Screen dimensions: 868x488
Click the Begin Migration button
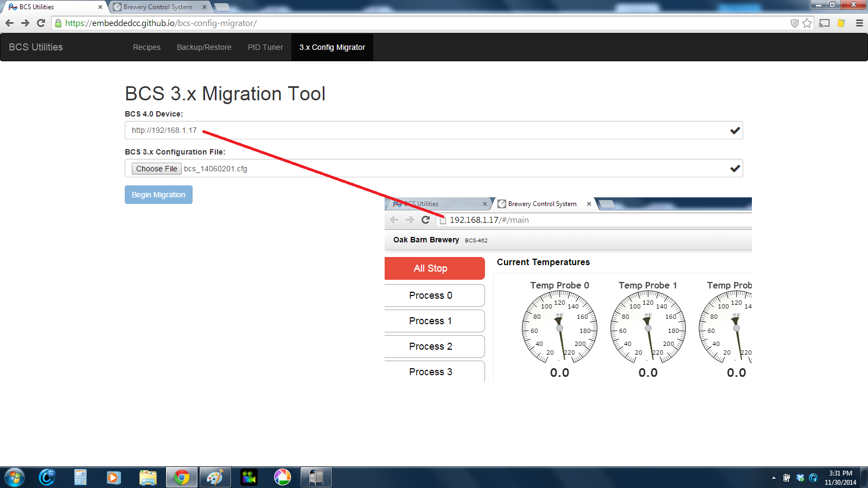[x=158, y=195]
